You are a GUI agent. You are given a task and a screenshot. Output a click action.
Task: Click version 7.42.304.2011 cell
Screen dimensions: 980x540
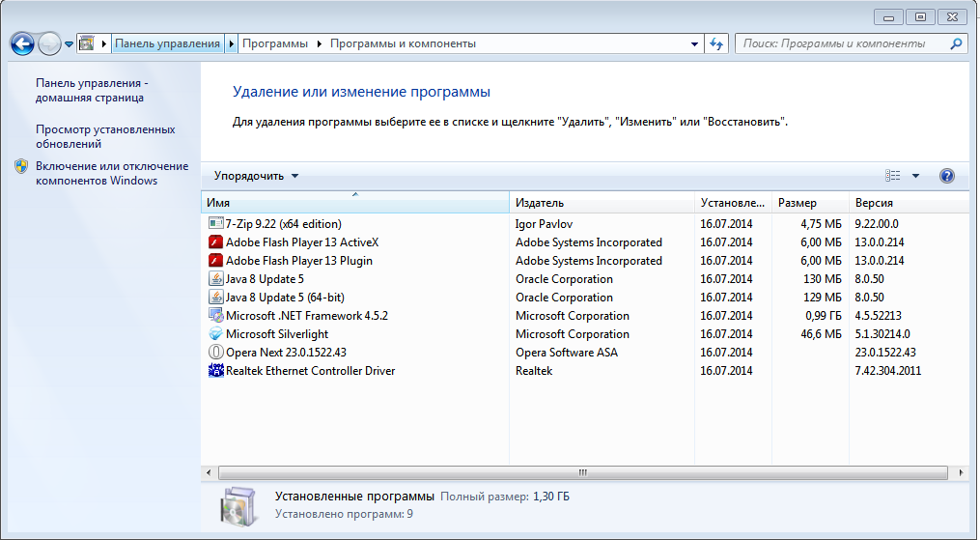pyautogui.click(x=887, y=371)
